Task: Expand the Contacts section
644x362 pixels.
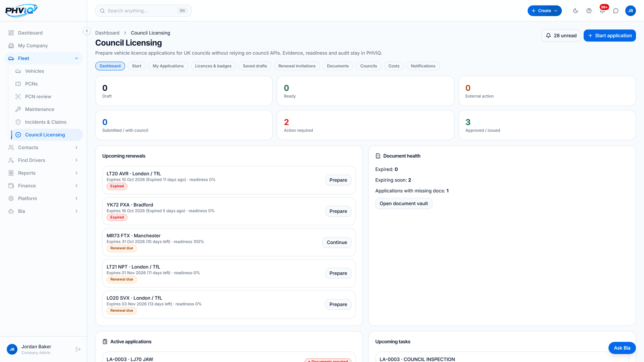Action: (x=43, y=148)
